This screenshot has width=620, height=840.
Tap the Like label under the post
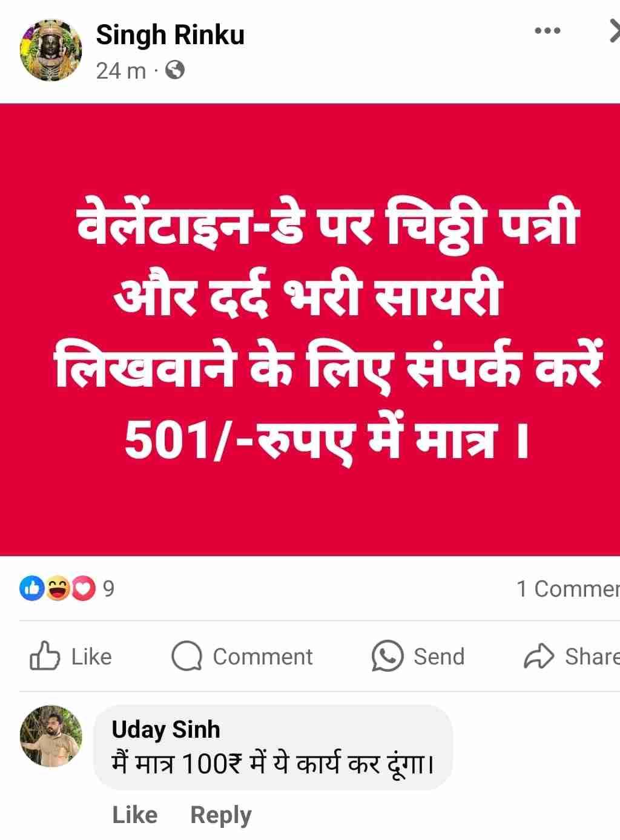pos(91,657)
